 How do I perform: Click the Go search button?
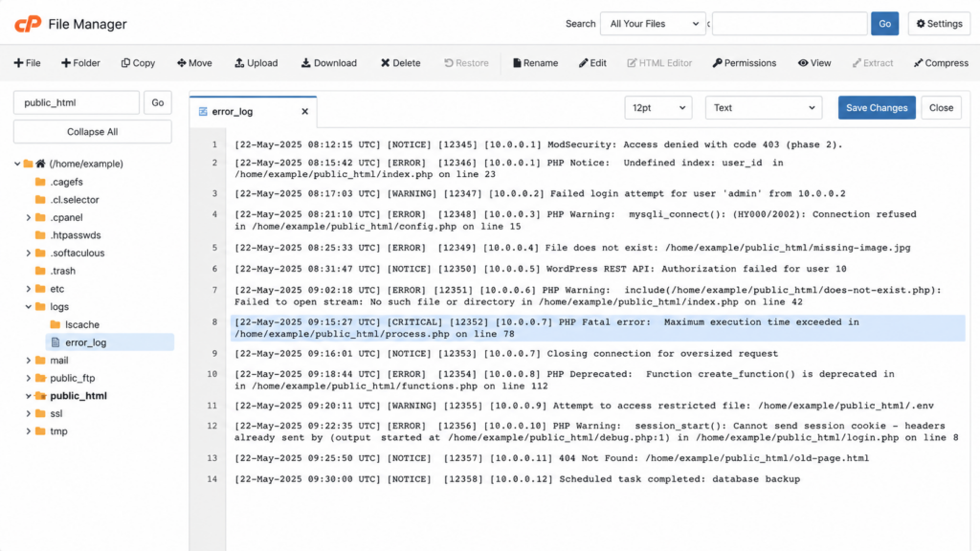[x=884, y=24]
